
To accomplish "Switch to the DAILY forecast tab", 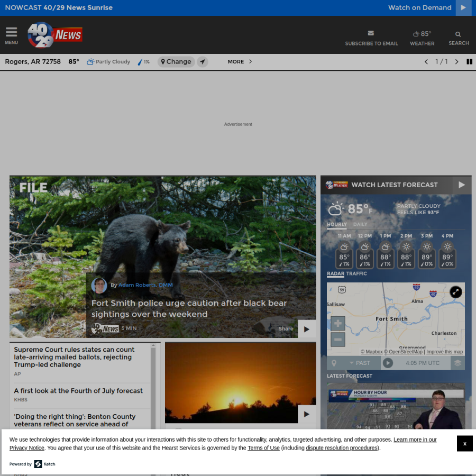I will pos(360,224).
